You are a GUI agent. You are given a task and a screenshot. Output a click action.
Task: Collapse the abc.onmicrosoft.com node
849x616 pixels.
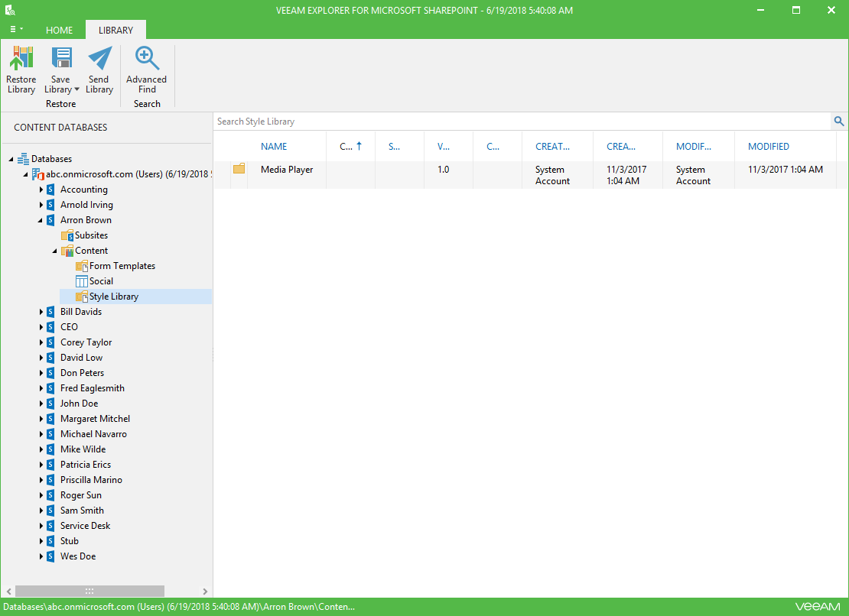[x=25, y=174]
